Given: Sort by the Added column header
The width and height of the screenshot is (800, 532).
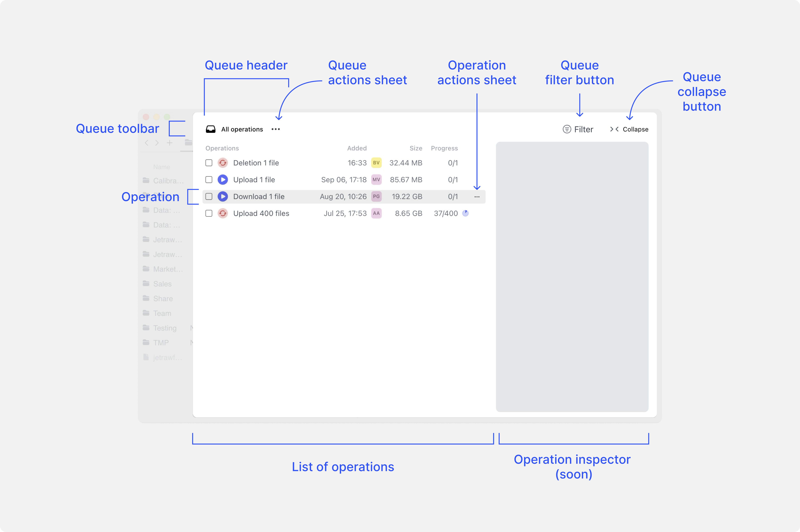Looking at the screenshot, I should (x=357, y=148).
